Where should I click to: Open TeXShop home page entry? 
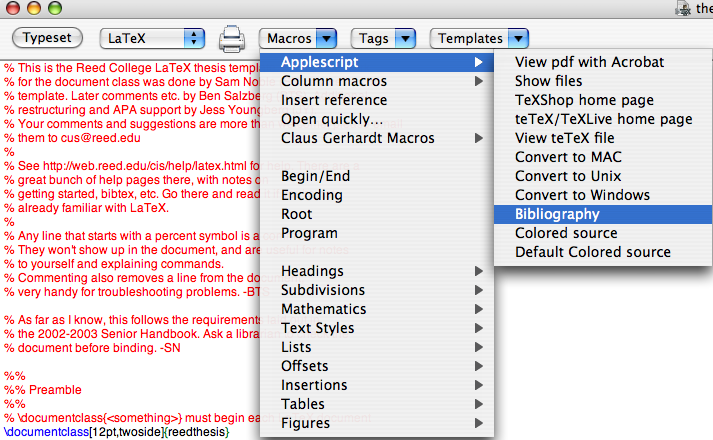coord(584,100)
